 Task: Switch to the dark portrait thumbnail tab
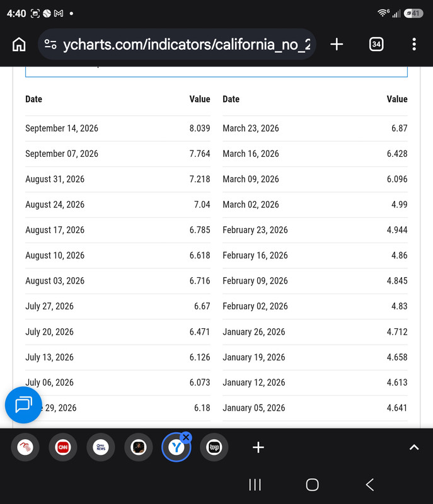139,447
